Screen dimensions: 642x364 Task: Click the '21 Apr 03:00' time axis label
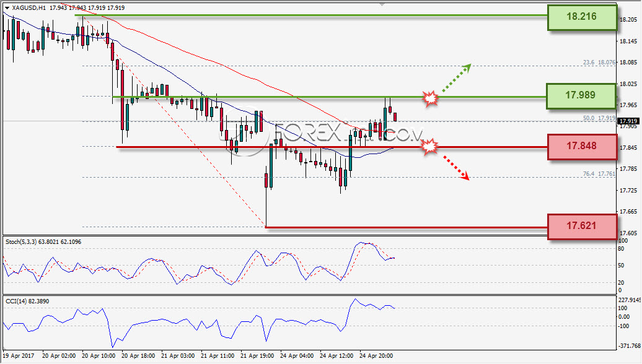[x=178, y=356]
